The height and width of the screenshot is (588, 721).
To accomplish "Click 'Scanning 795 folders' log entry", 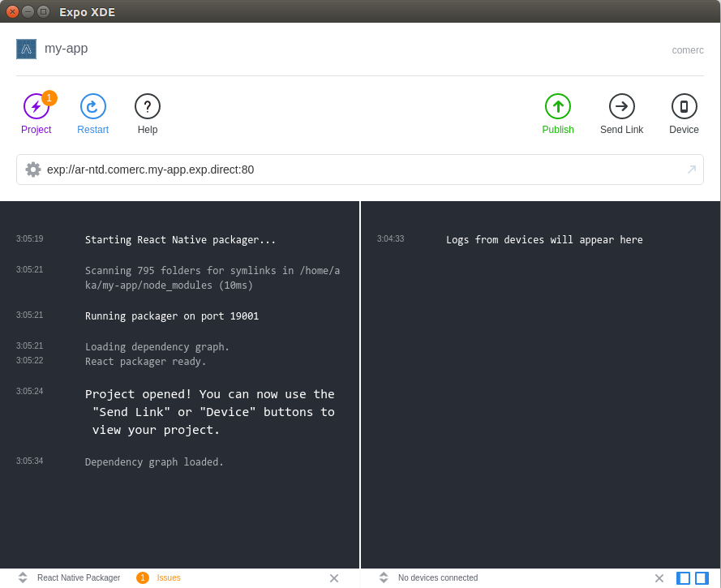I will tap(212, 278).
